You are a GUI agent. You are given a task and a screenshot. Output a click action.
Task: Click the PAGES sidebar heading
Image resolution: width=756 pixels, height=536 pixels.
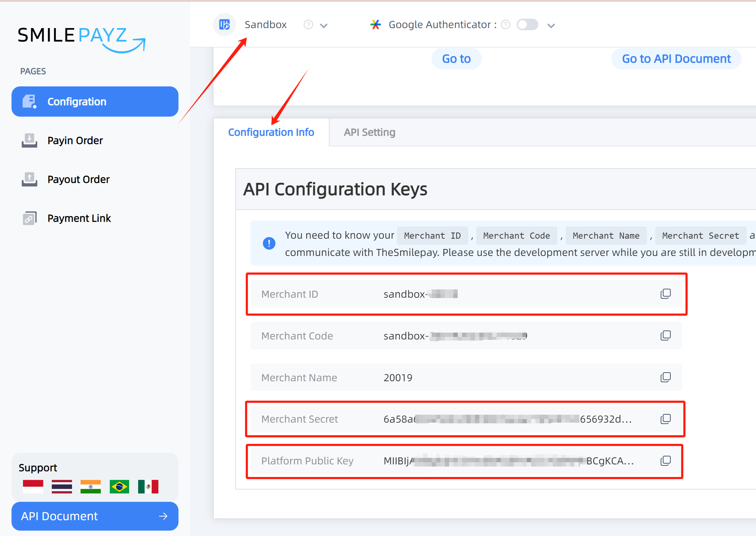click(33, 71)
